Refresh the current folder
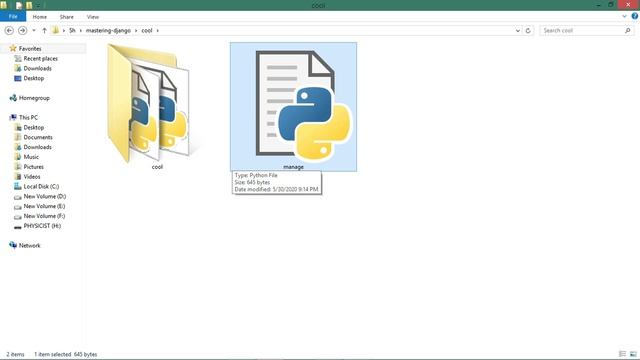 point(528,31)
